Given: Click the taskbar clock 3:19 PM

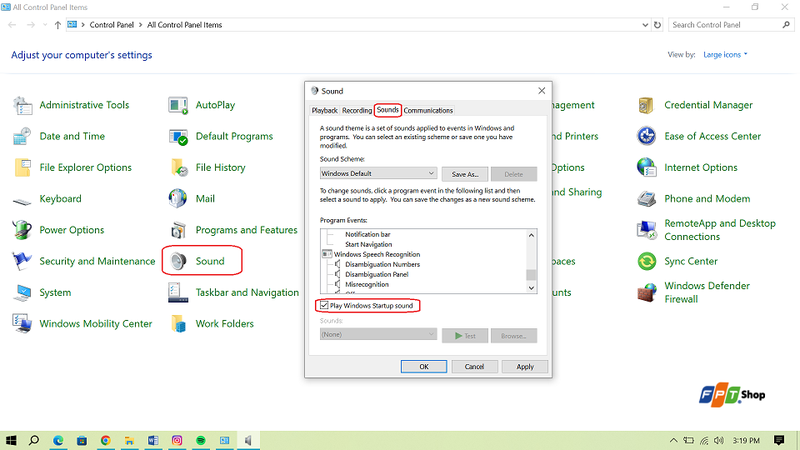Looking at the screenshot, I should (x=746, y=440).
